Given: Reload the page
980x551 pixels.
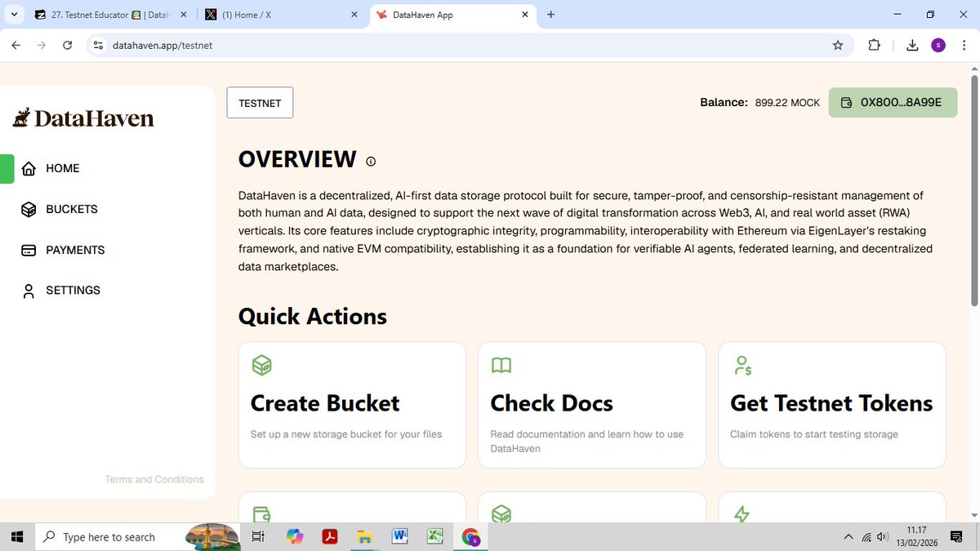Looking at the screenshot, I should [68, 46].
